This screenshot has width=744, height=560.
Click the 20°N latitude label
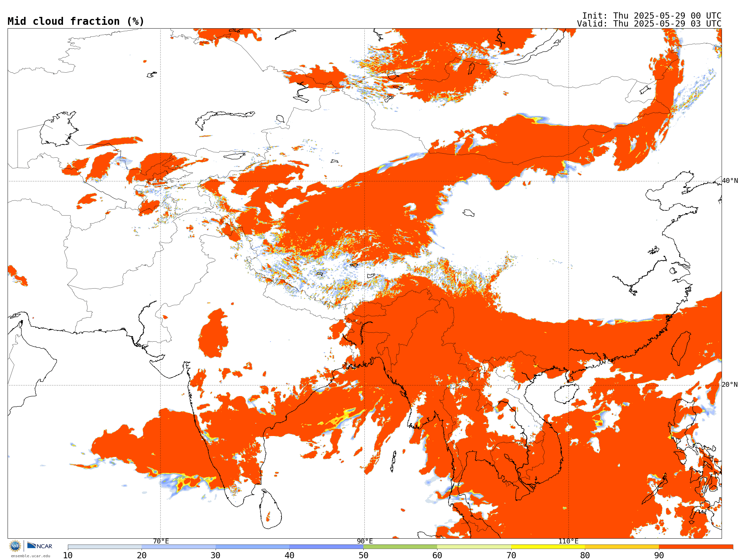(x=730, y=385)
